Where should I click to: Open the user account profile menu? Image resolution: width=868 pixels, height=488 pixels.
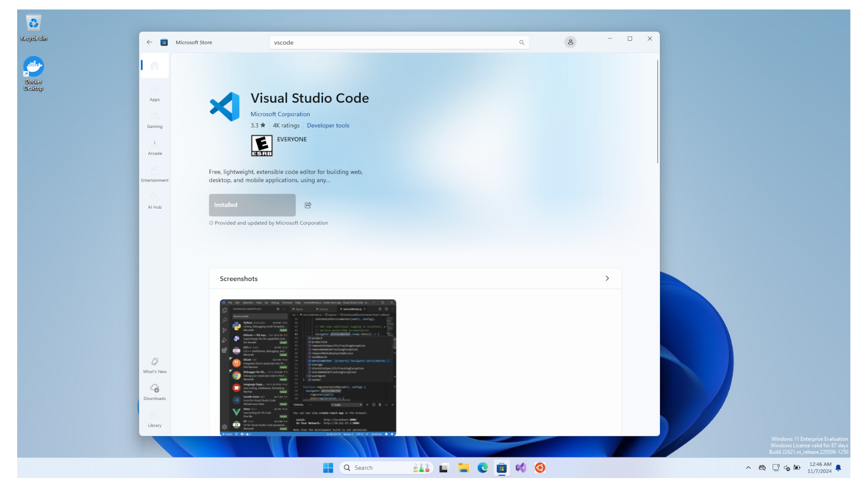tap(570, 42)
